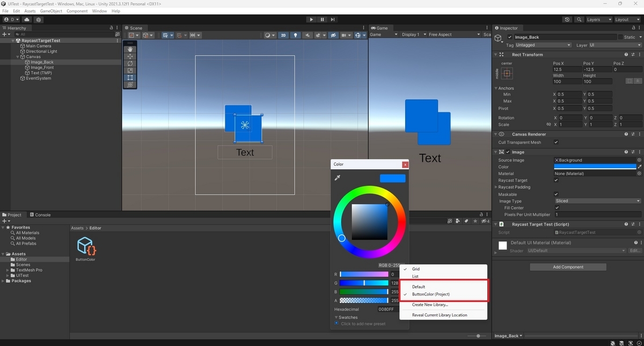Open the Image Type Sliced dropdown
Image resolution: width=644 pixels, height=346 pixels.
tap(597, 200)
